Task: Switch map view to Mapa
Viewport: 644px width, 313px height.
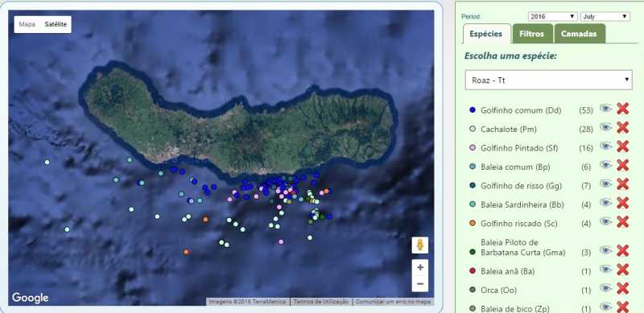Action: click(x=27, y=24)
